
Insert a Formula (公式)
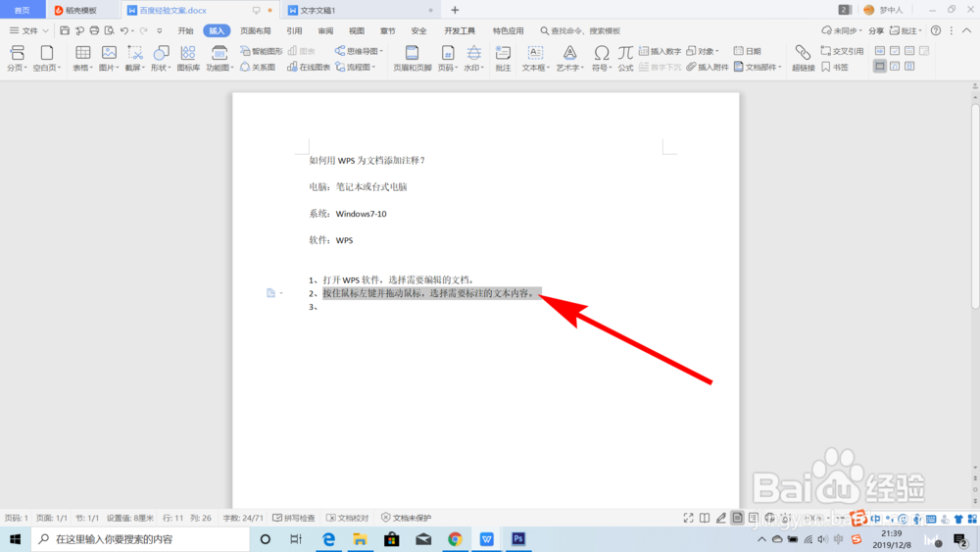coord(625,58)
